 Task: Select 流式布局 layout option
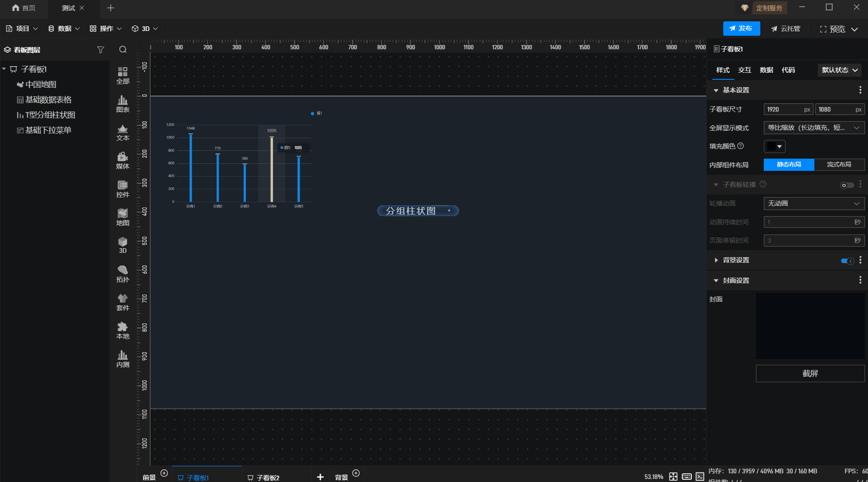pos(839,164)
